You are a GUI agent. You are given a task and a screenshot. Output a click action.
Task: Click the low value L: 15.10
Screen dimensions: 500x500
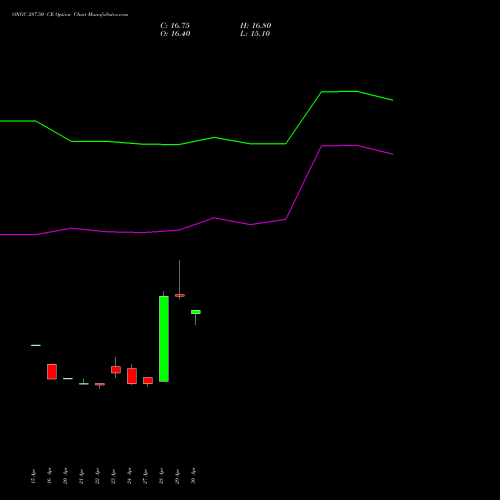click(x=255, y=34)
